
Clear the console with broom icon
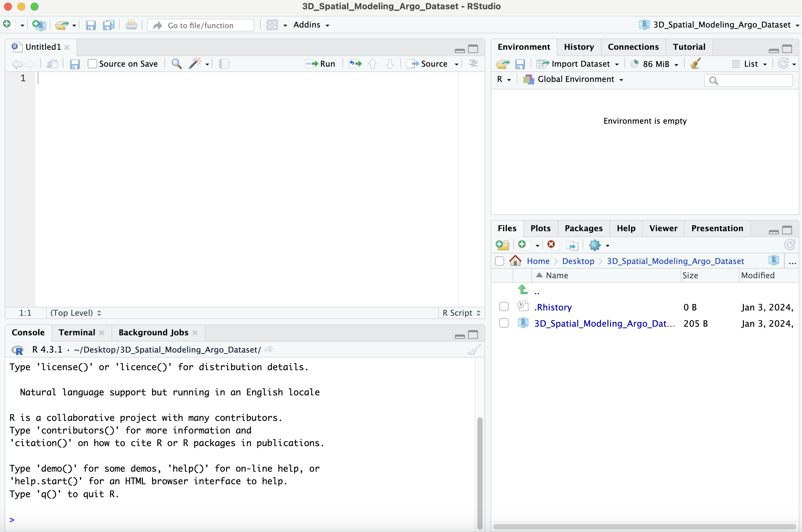pyautogui.click(x=474, y=350)
